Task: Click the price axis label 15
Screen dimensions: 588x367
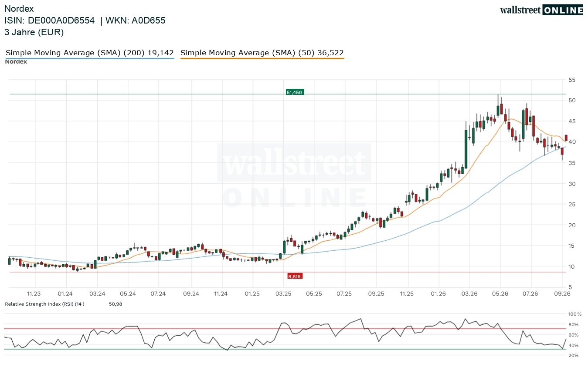Action: point(571,246)
